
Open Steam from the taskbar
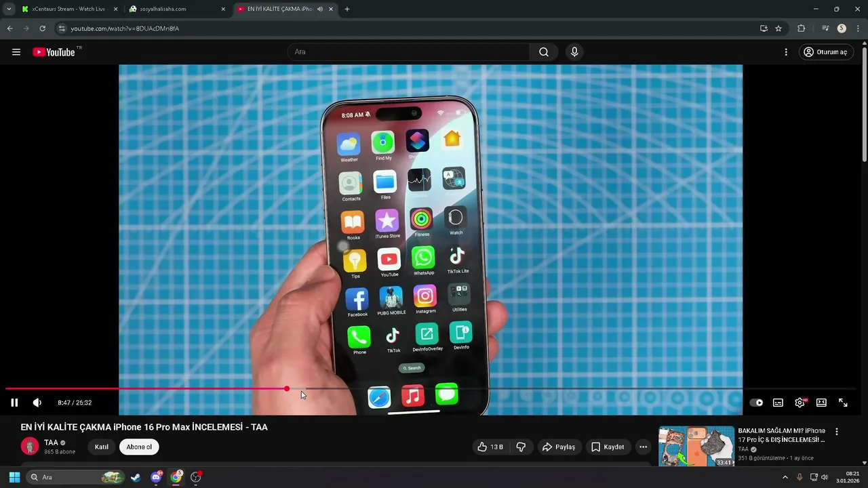pos(136,477)
